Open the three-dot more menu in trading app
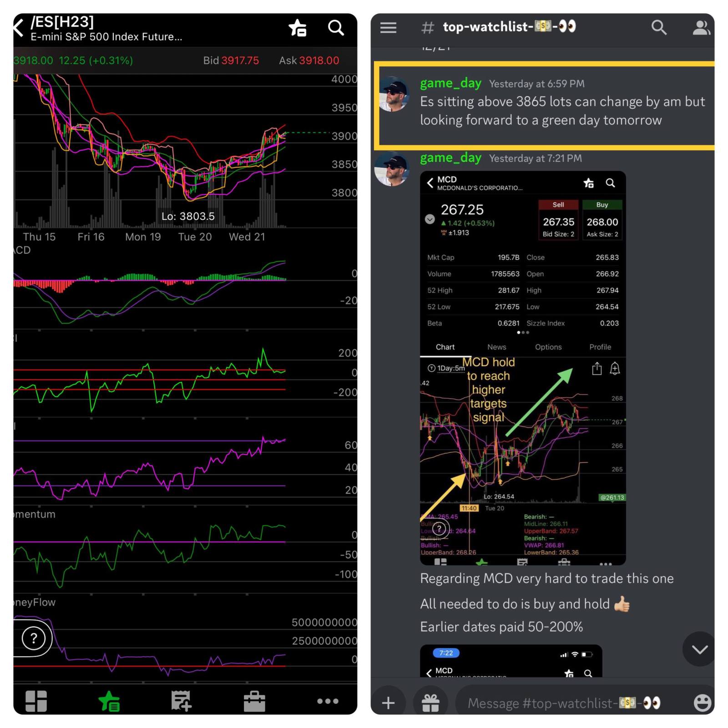 coord(328,701)
